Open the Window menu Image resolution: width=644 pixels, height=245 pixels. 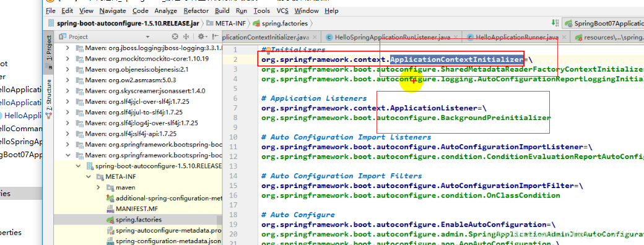click(x=307, y=11)
